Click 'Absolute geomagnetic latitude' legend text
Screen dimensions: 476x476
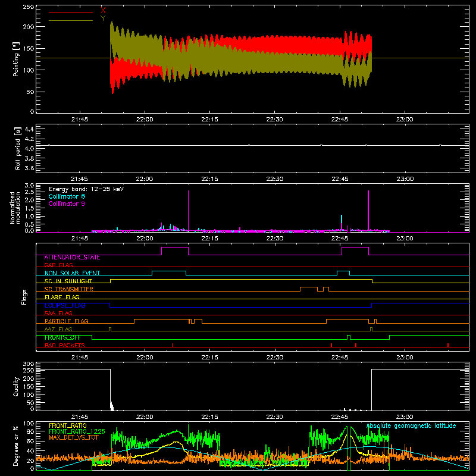click(x=411, y=425)
